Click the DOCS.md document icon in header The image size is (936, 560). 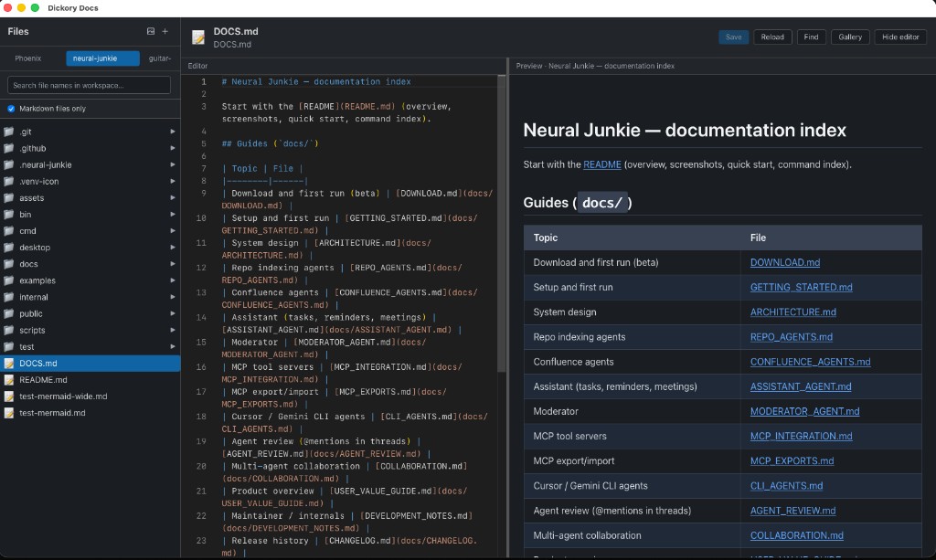(198, 37)
